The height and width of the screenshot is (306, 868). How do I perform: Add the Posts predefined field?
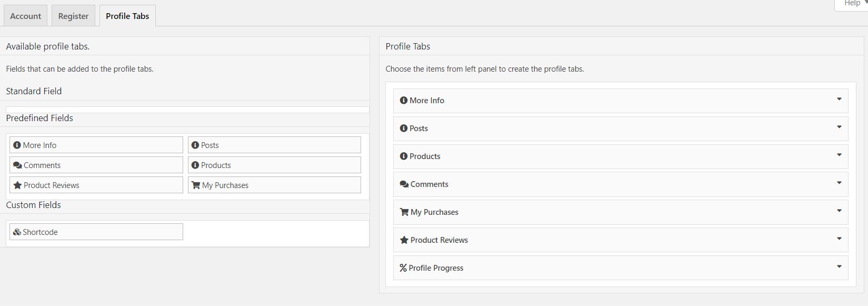[x=274, y=145]
